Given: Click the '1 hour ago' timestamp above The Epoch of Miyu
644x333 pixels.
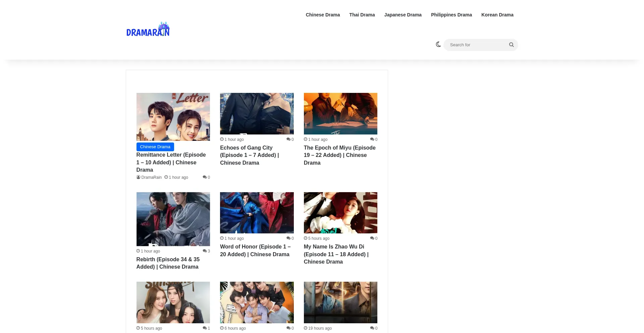Looking at the screenshot, I should point(316,140).
